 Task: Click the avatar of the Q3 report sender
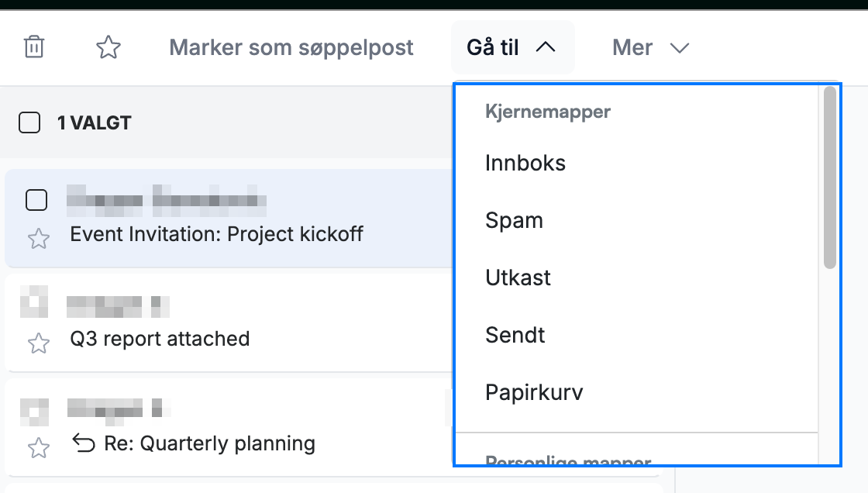34,302
